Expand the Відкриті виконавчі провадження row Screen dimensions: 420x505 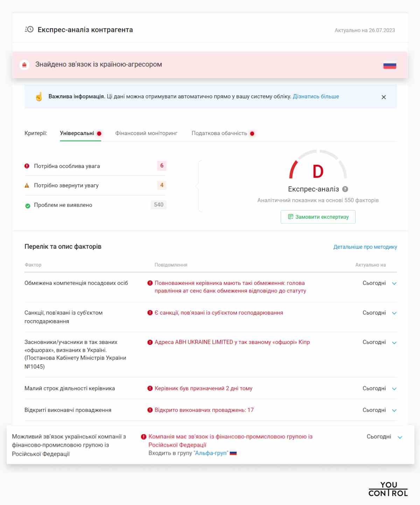(394, 411)
